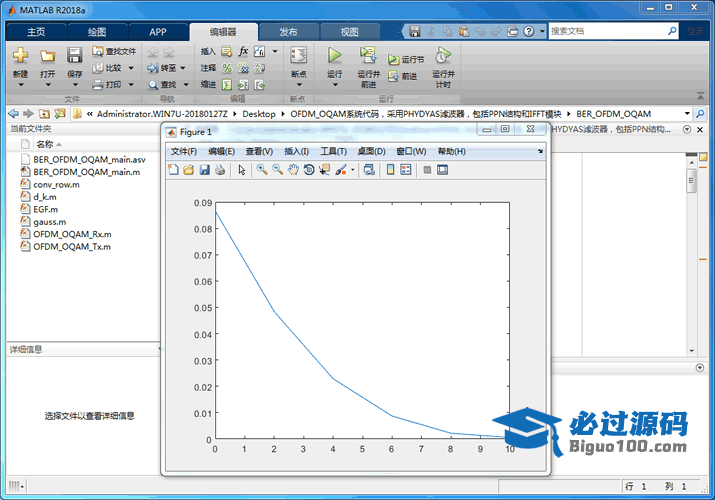Screen dimensions: 715x500
Task: Select the Pan hand tool in Figure toolbar
Action: tap(293, 170)
